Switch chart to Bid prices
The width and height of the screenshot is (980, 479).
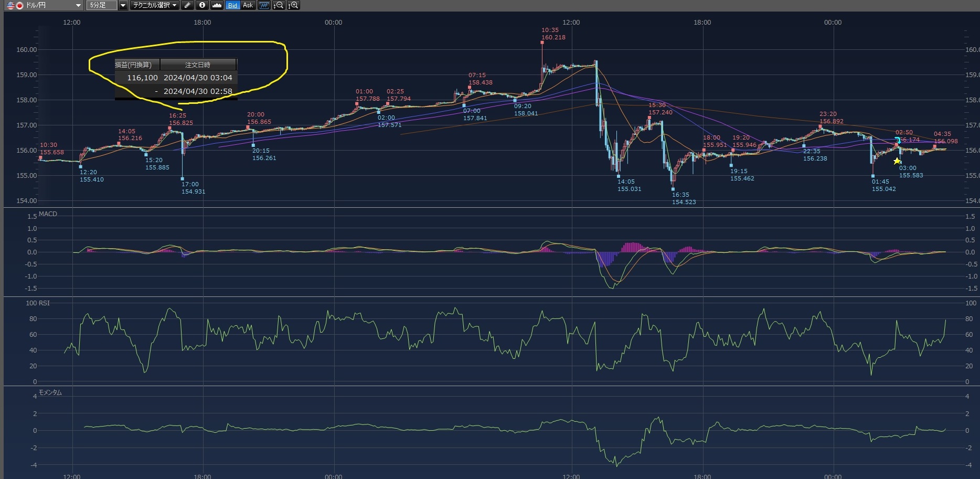[x=232, y=5]
